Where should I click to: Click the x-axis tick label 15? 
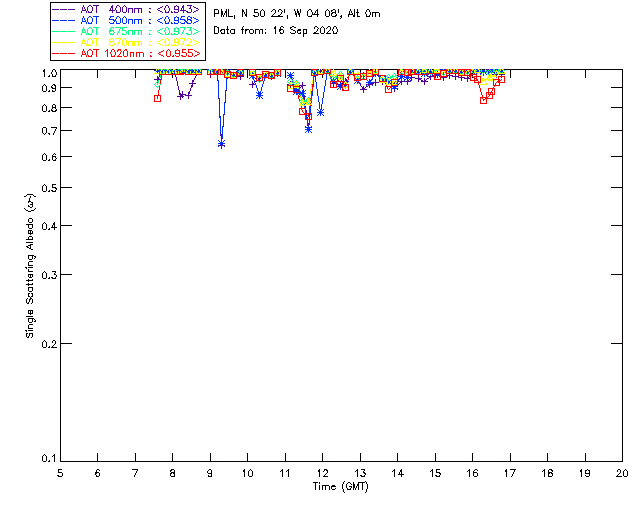(435, 473)
